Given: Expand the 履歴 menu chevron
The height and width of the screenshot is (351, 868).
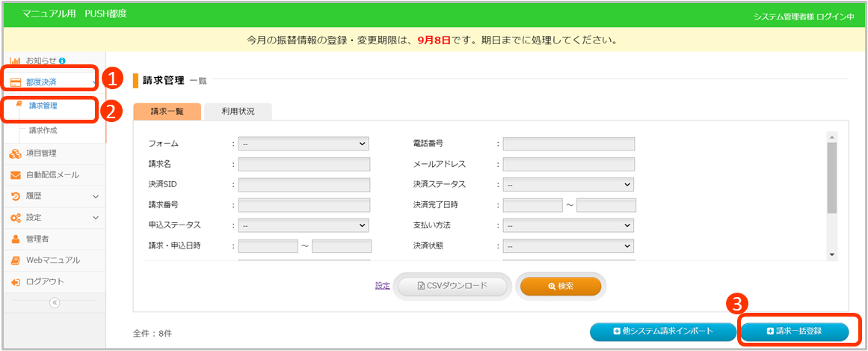Looking at the screenshot, I should point(96,196).
